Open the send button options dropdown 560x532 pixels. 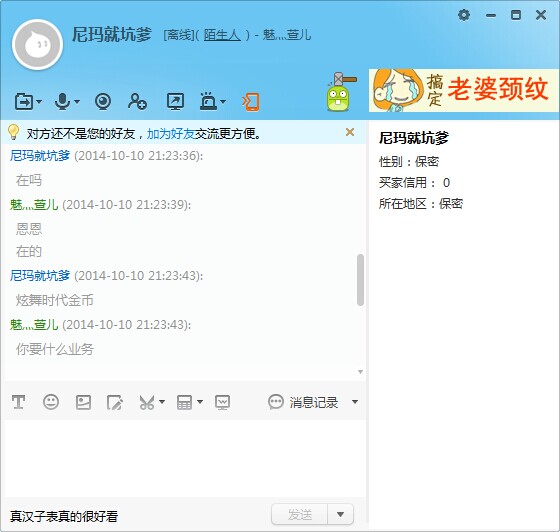[x=340, y=515]
